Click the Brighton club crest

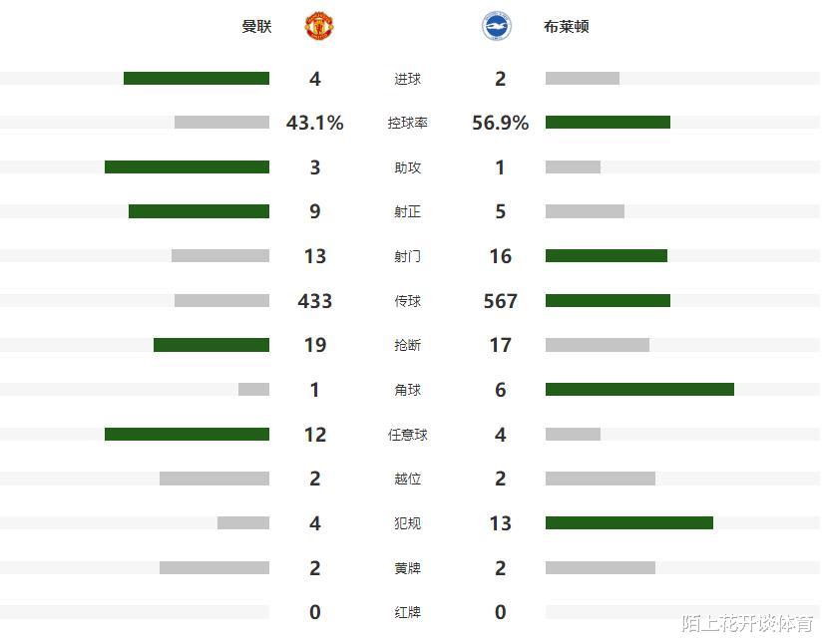pos(496,26)
